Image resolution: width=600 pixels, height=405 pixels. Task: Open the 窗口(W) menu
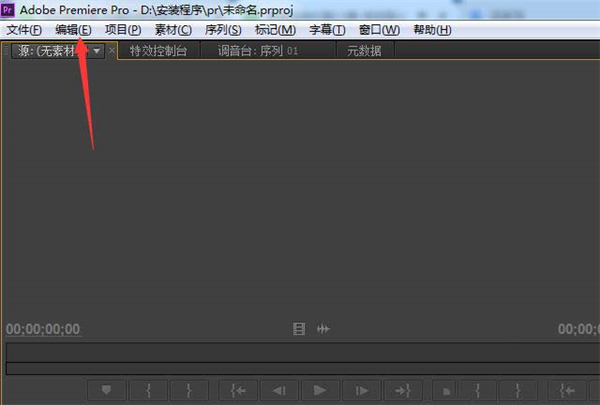click(x=379, y=30)
